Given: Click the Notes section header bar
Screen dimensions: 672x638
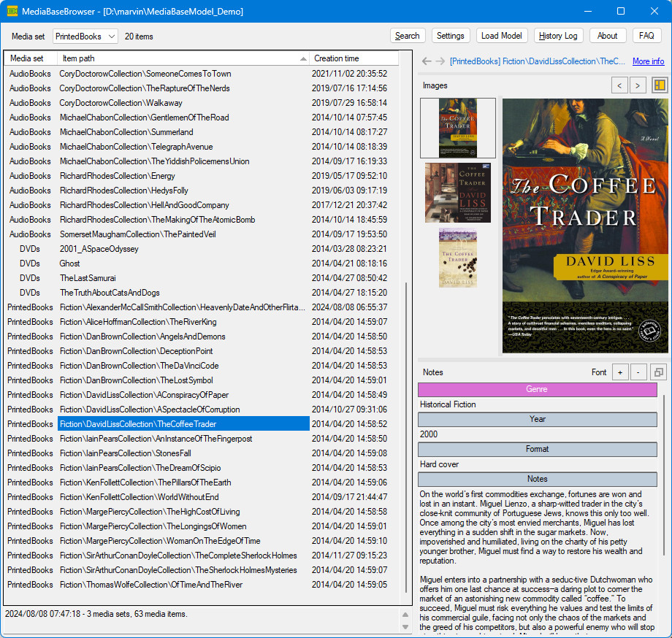Looking at the screenshot, I should [x=537, y=479].
